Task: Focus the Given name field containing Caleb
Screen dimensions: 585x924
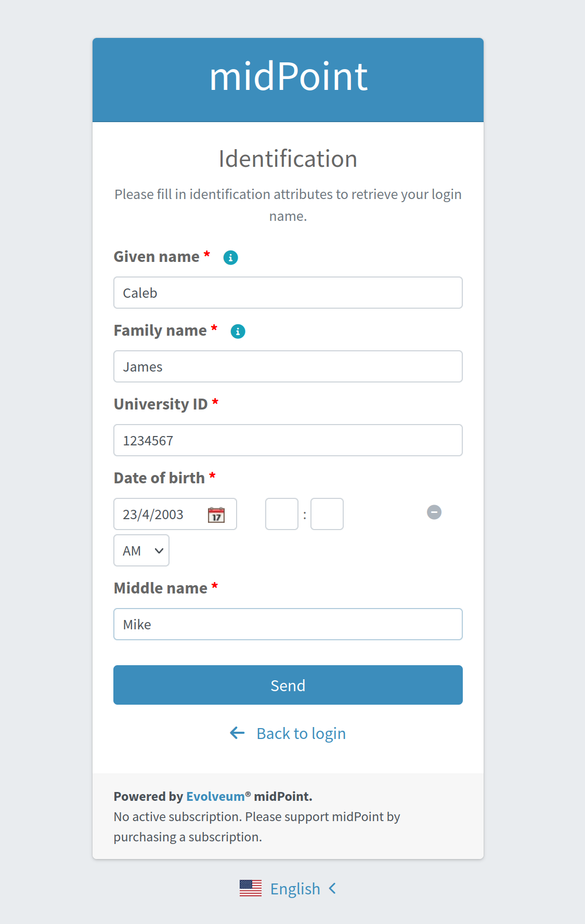Action: [x=288, y=293]
